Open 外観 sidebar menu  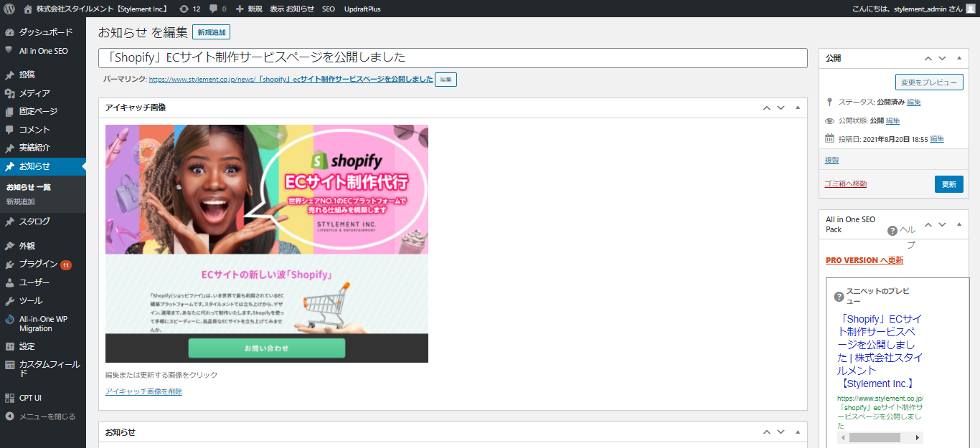pos(43,246)
